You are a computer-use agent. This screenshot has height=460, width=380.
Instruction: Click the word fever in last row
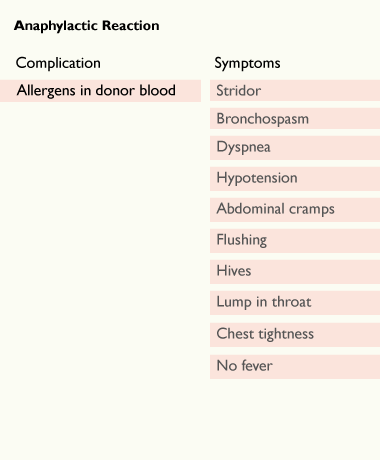(257, 366)
